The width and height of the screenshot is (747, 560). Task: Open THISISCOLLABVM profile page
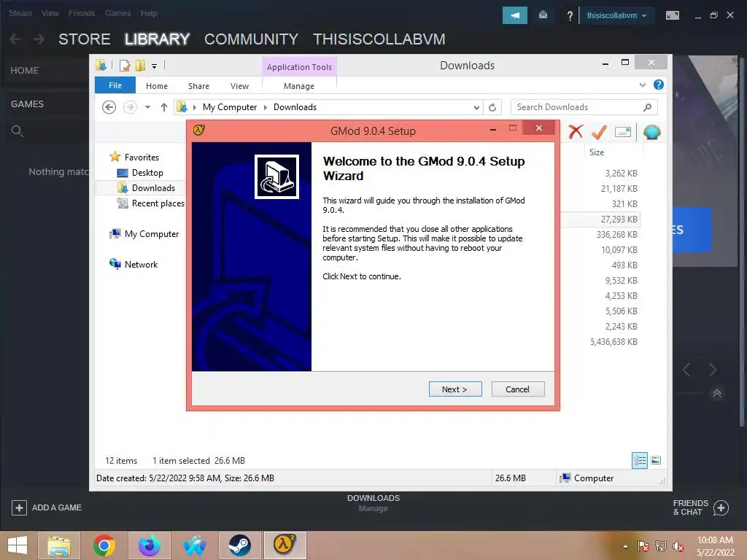(379, 39)
